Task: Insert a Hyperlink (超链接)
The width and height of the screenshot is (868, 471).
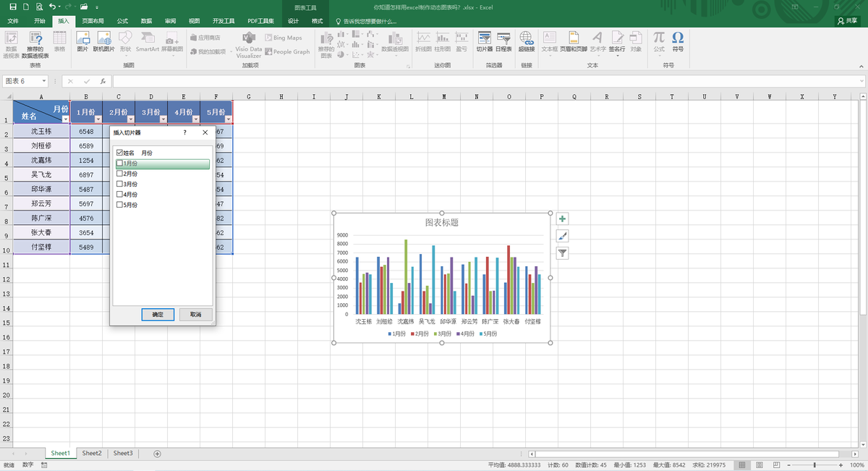Action: pyautogui.click(x=527, y=43)
